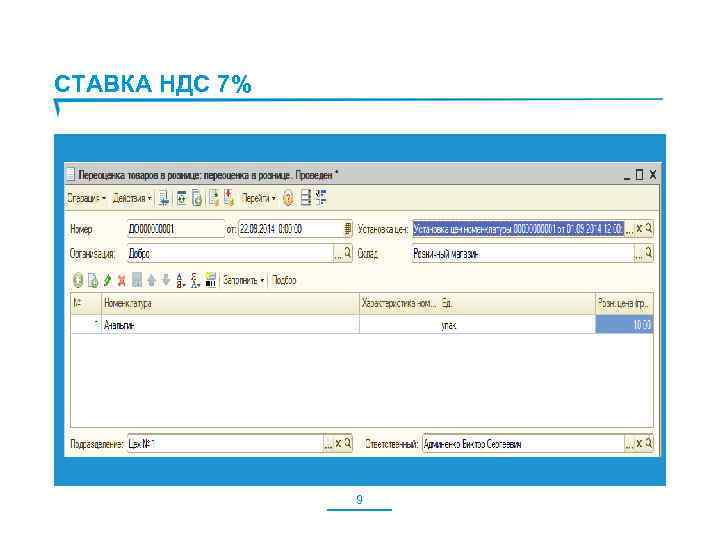The width and height of the screenshot is (720, 540).
Task: Open Организация with magnifier icon
Action: (348, 253)
